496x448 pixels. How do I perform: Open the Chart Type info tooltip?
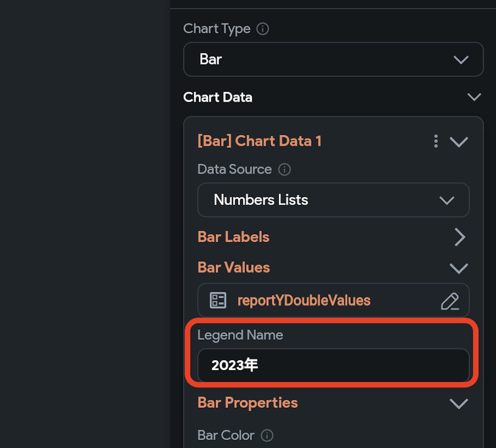tap(263, 28)
